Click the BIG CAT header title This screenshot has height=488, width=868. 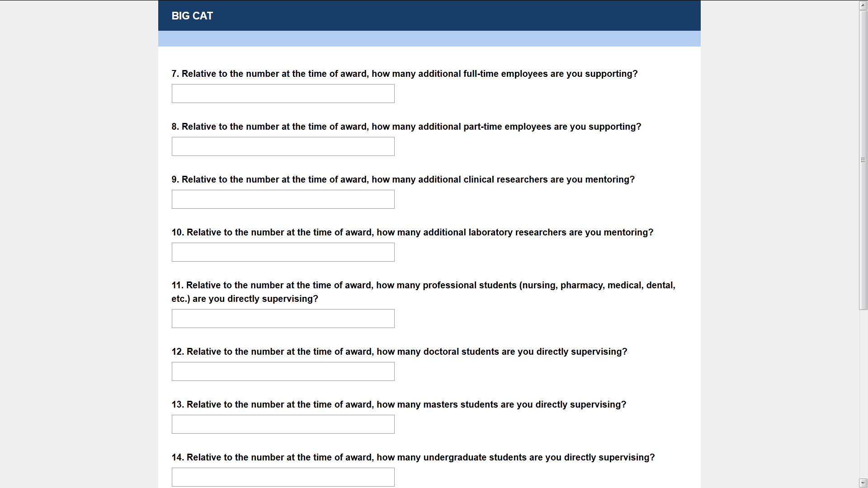(192, 16)
